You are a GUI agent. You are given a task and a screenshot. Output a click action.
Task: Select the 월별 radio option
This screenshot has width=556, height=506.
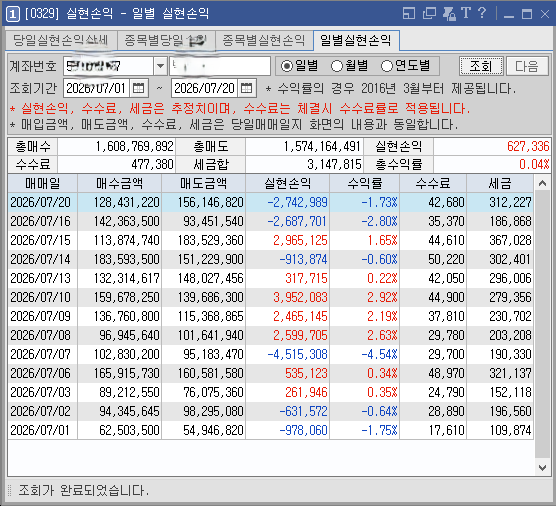(350, 66)
